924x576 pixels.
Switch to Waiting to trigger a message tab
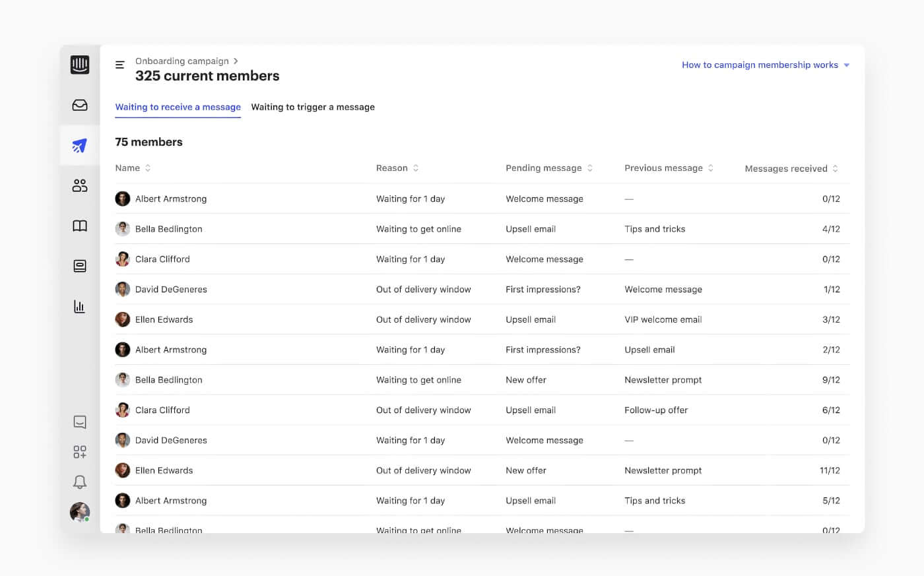point(313,107)
